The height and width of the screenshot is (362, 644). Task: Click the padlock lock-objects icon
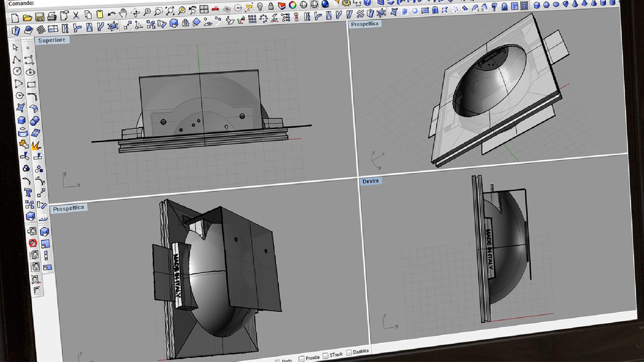tap(271, 6)
